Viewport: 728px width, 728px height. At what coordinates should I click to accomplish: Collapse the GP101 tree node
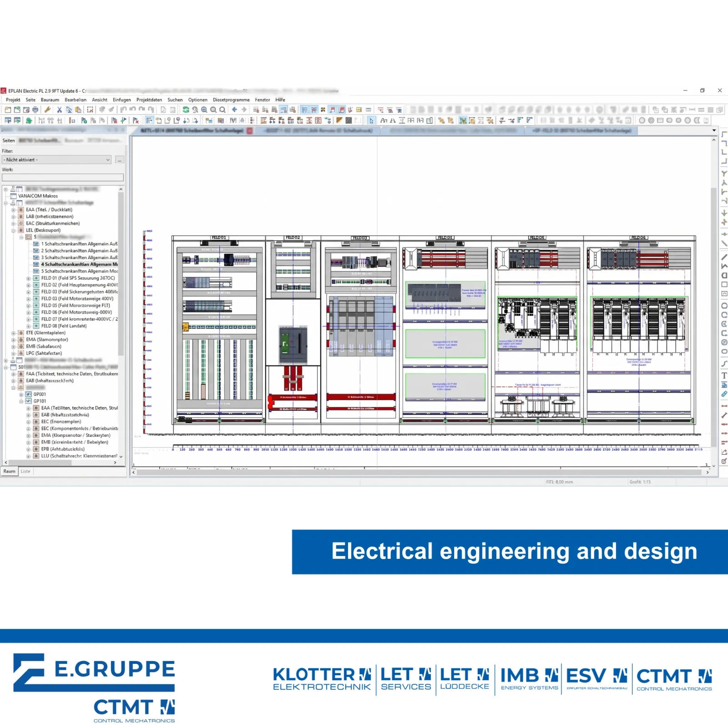pos(21,401)
